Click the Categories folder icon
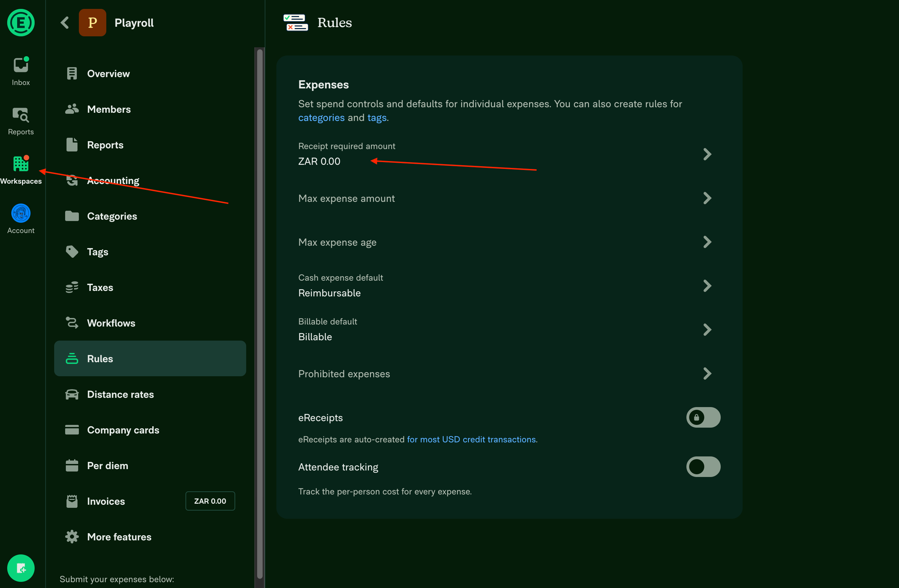Viewport: 899px width, 588px height. click(72, 216)
